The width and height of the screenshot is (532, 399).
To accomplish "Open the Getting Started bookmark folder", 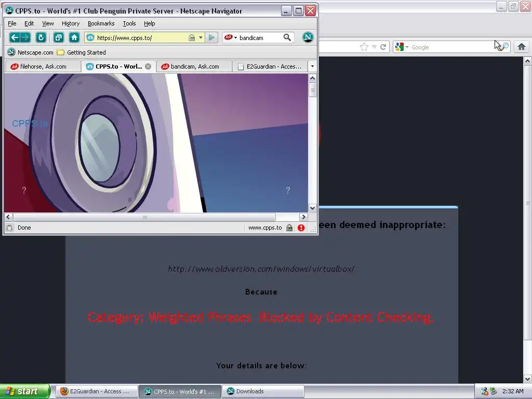I will pos(81,52).
